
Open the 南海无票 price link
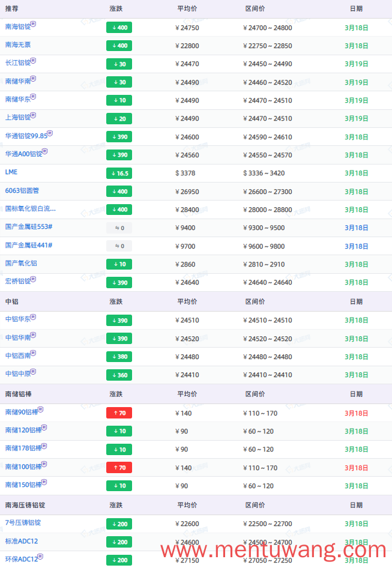(x=18, y=45)
